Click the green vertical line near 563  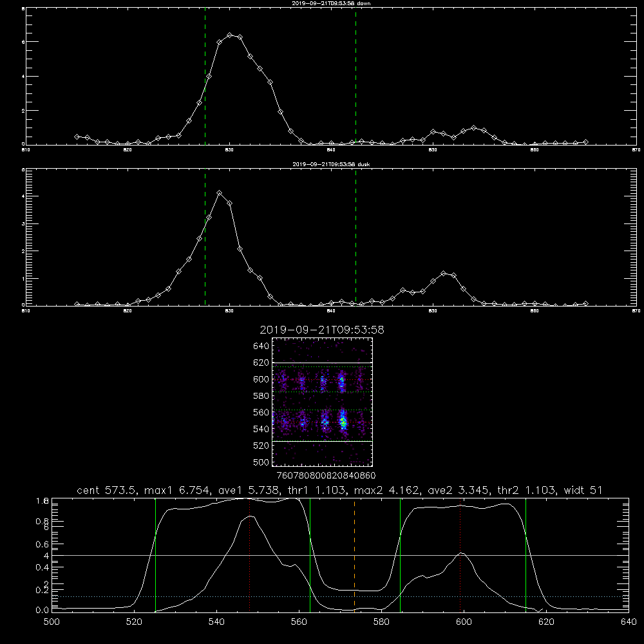[310, 554]
